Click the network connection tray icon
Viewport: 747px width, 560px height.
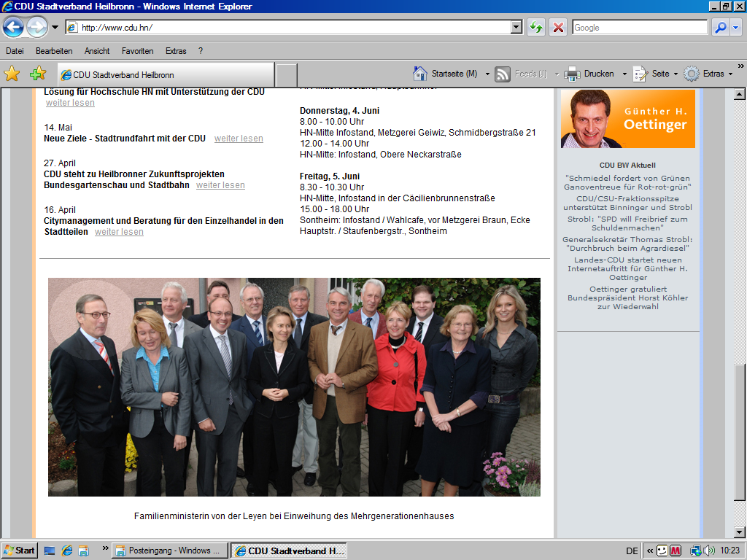[x=696, y=551]
